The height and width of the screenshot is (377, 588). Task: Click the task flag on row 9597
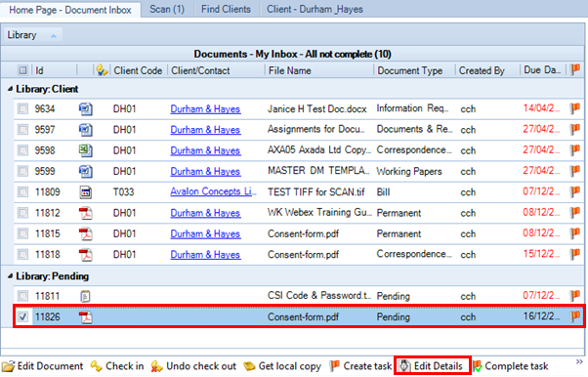pyautogui.click(x=575, y=130)
